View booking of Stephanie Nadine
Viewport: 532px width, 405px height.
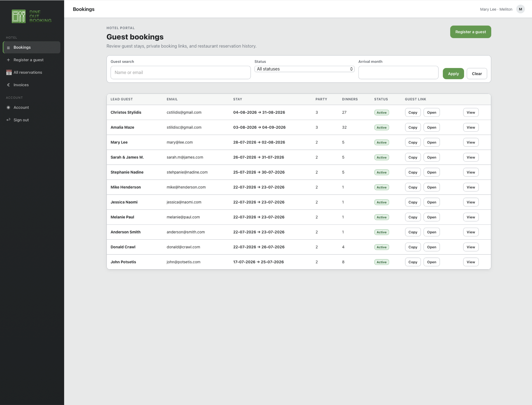click(x=471, y=172)
